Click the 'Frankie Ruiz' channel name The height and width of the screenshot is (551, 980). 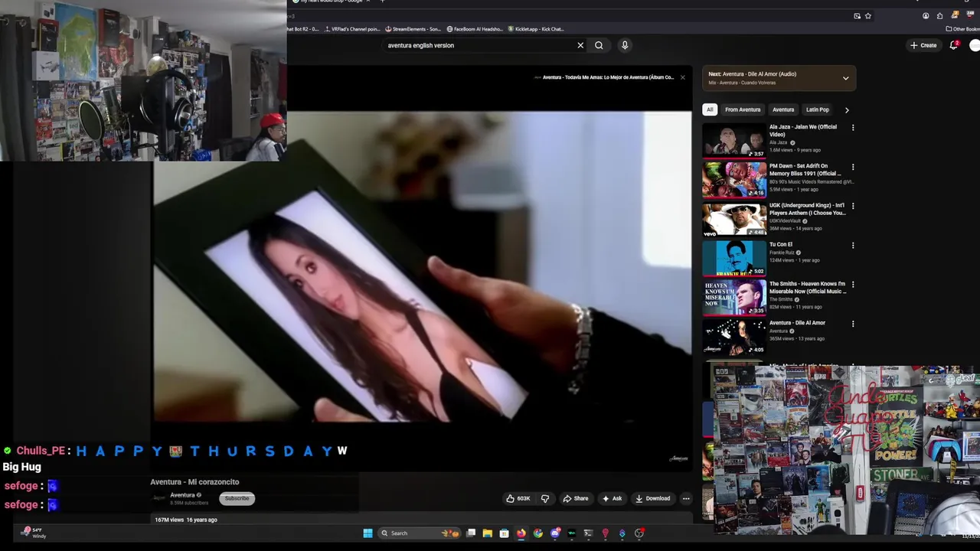pos(782,253)
